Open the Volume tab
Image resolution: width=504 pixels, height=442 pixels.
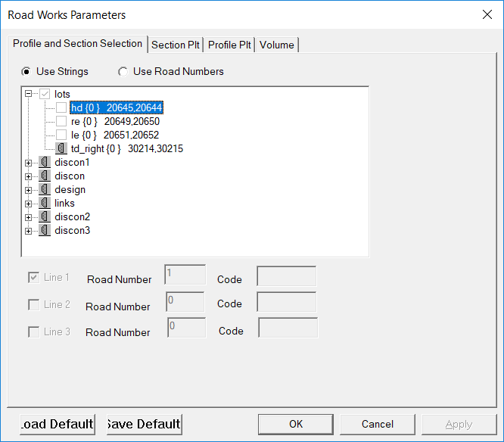277,45
